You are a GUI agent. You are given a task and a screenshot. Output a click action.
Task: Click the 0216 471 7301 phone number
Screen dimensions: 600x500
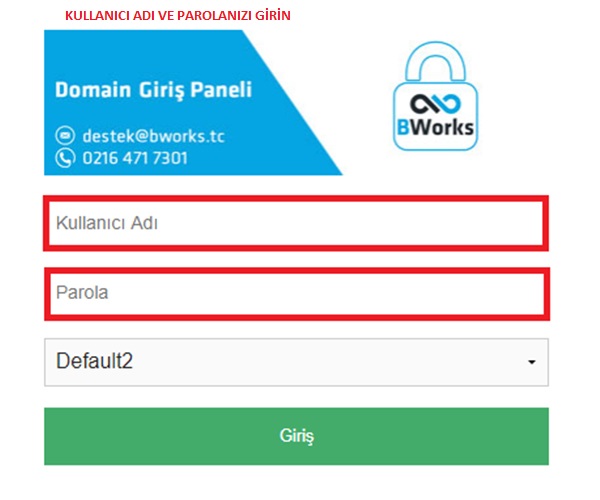(x=135, y=158)
